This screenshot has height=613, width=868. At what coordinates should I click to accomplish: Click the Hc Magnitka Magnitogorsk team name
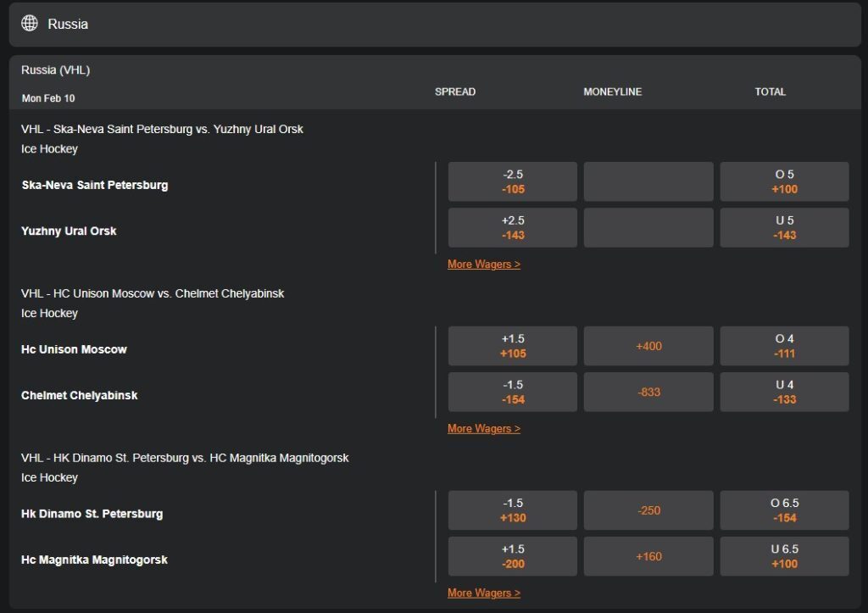click(x=94, y=560)
